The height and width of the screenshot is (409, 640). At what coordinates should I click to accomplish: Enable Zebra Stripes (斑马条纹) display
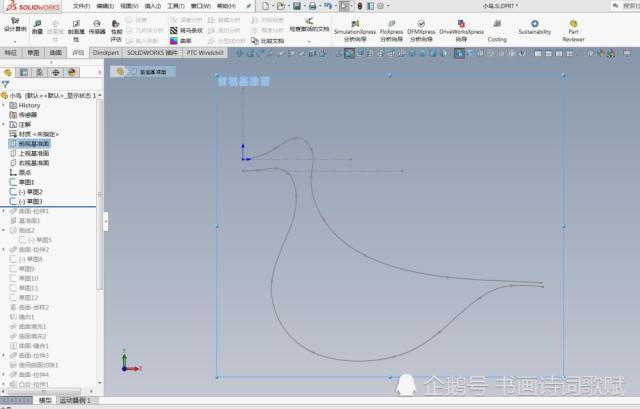(187, 31)
